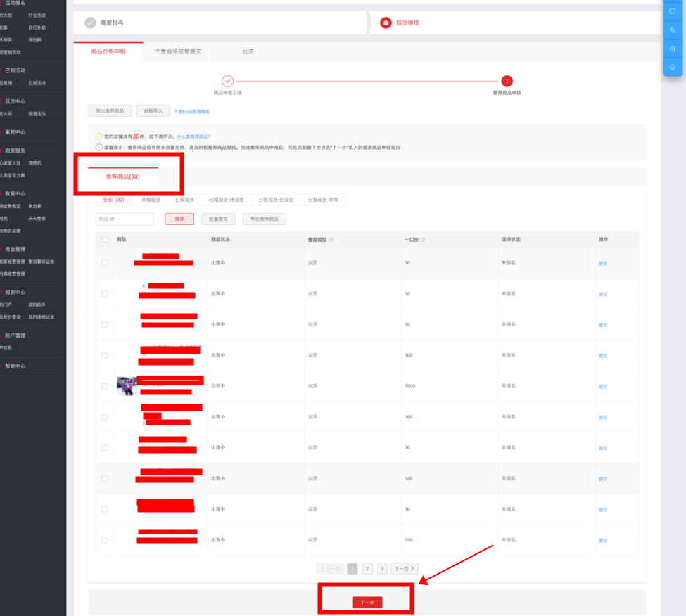
Task: Open the 玩法 tab
Action: pyautogui.click(x=248, y=51)
